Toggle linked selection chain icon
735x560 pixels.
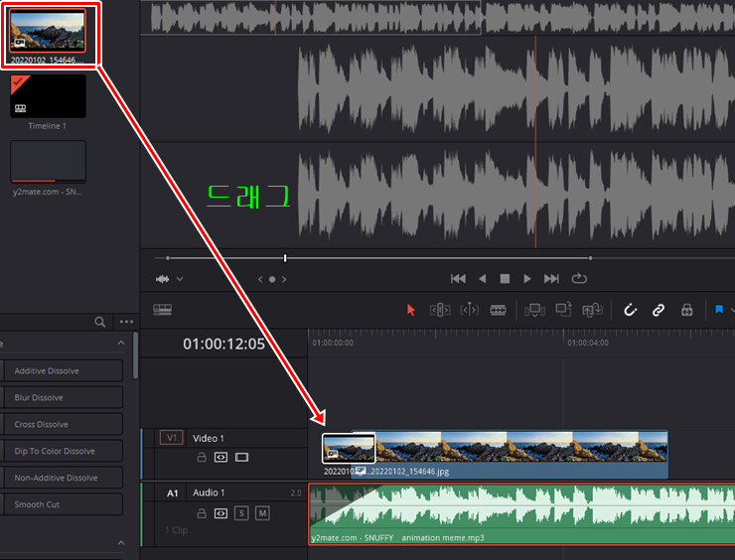point(659,310)
